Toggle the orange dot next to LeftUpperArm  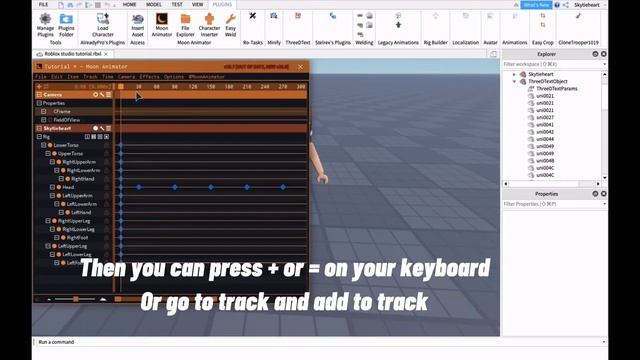pyautogui.click(x=59, y=196)
